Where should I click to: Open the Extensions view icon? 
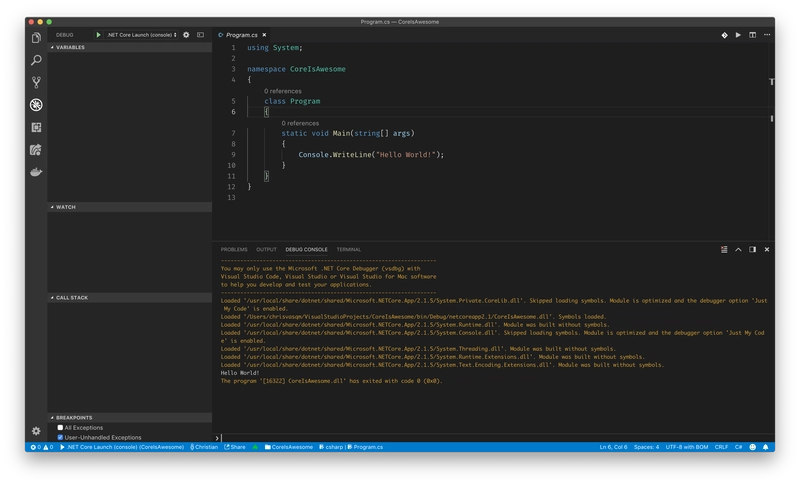[x=36, y=127]
